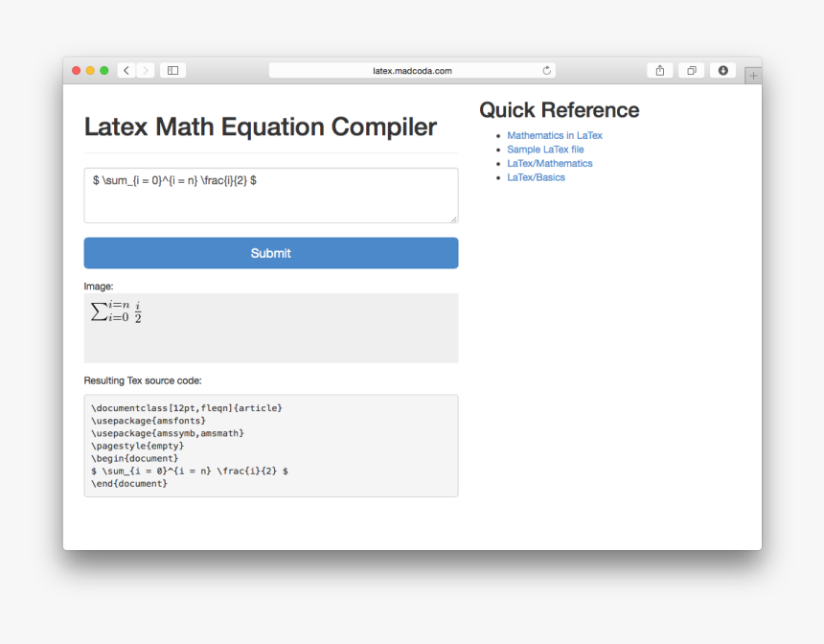Grab the text area resize handle
Screen dimensions: 824x644
(x=454, y=219)
